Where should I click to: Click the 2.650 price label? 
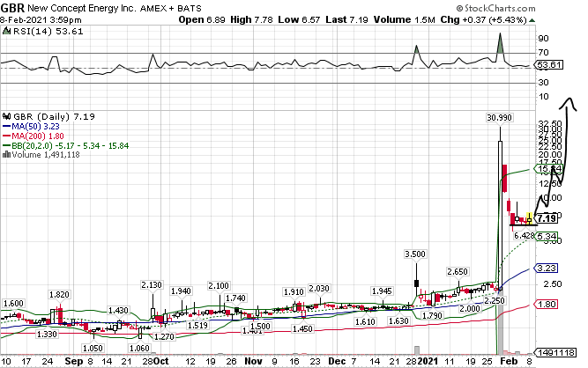click(x=458, y=272)
